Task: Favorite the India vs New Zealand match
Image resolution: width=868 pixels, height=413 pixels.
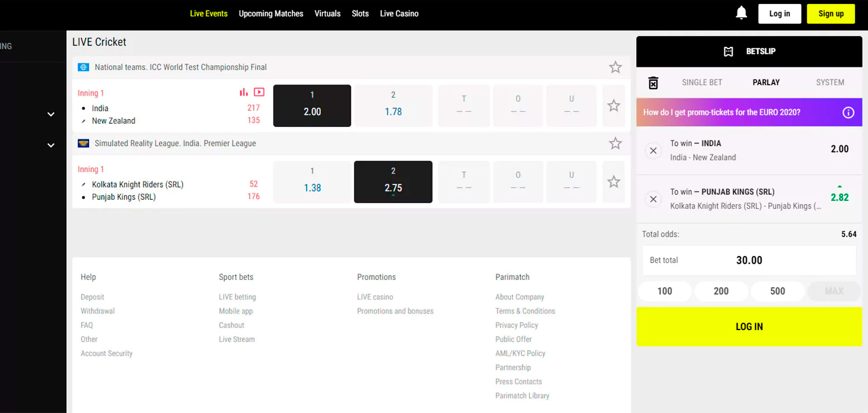Action: click(x=614, y=106)
